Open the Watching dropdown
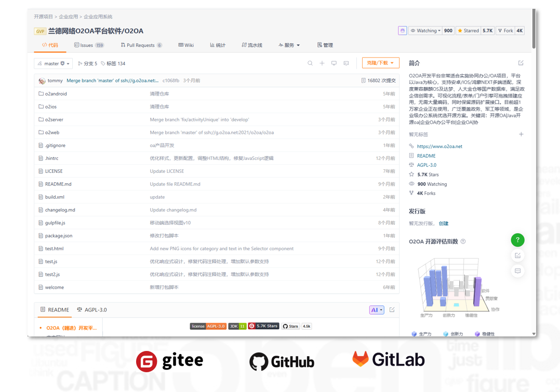This screenshot has height=392, width=560. [425, 31]
